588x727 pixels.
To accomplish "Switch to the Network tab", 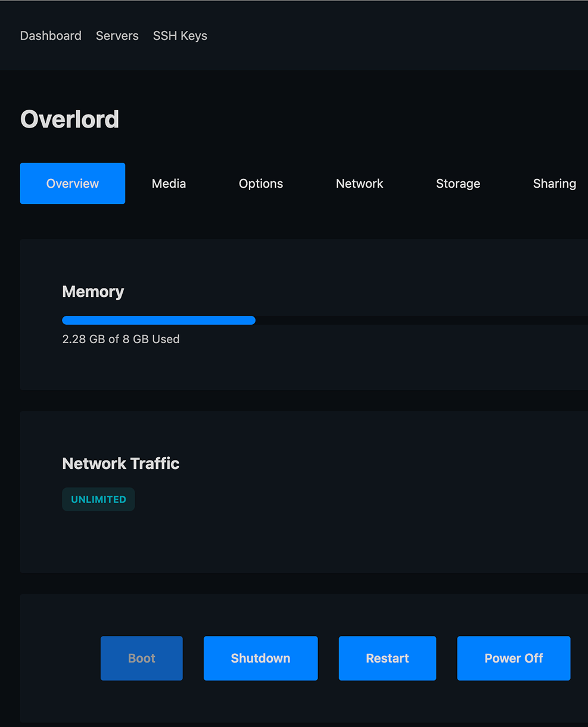I will pyautogui.click(x=359, y=184).
